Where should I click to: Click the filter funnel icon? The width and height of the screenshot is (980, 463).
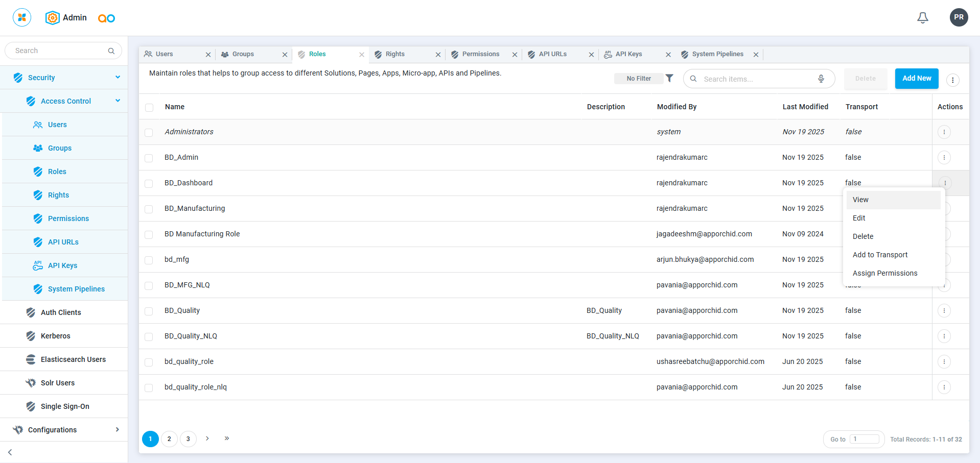(669, 78)
